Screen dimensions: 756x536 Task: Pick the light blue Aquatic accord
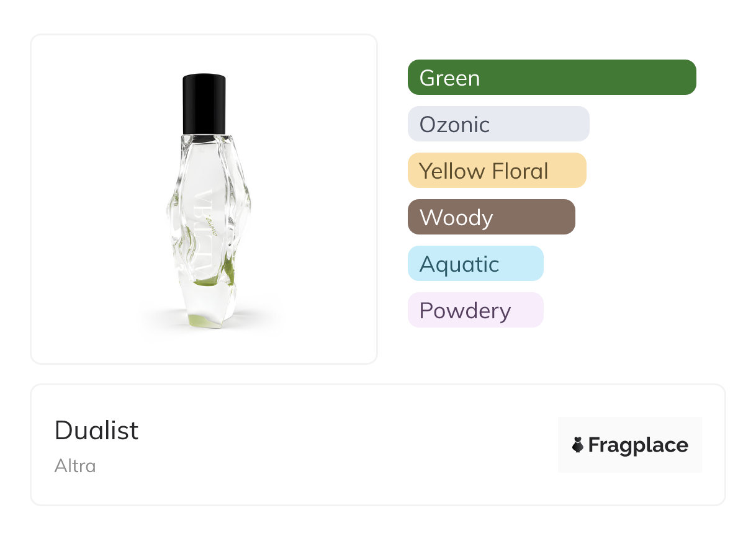pos(475,264)
